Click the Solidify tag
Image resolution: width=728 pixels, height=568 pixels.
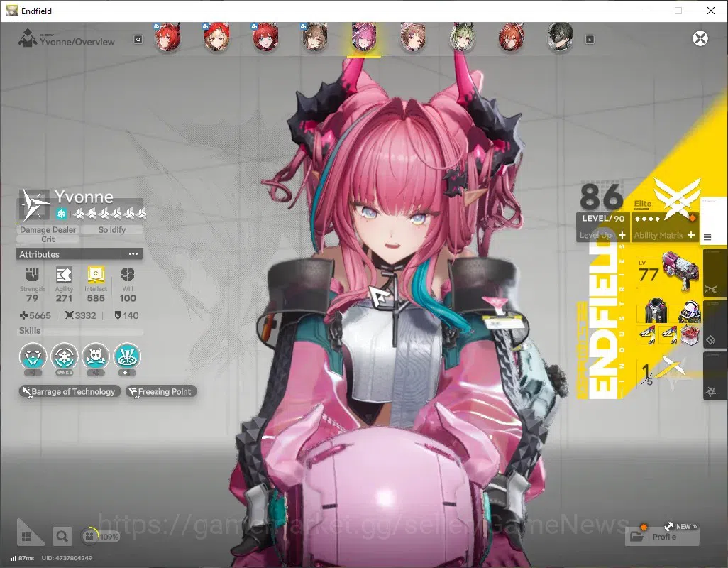(112, 230)
